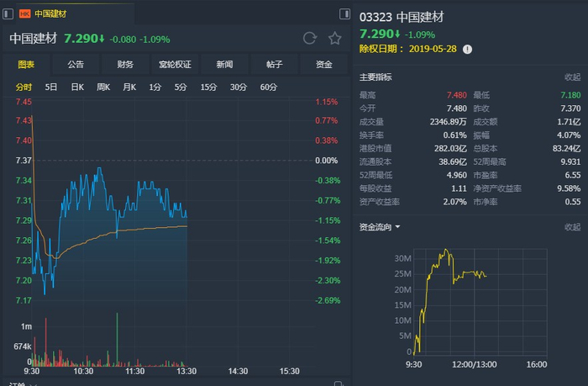Click the HK market badge icon
This screenshot has height=386, width=588.
tap(24, 14)
